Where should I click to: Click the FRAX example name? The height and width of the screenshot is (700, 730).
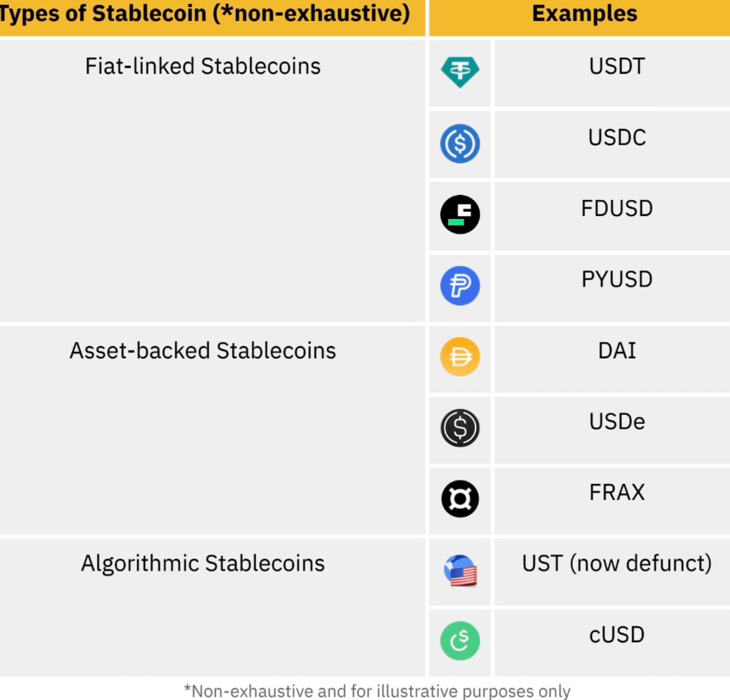pyautogui.click(x=617, y=493)
